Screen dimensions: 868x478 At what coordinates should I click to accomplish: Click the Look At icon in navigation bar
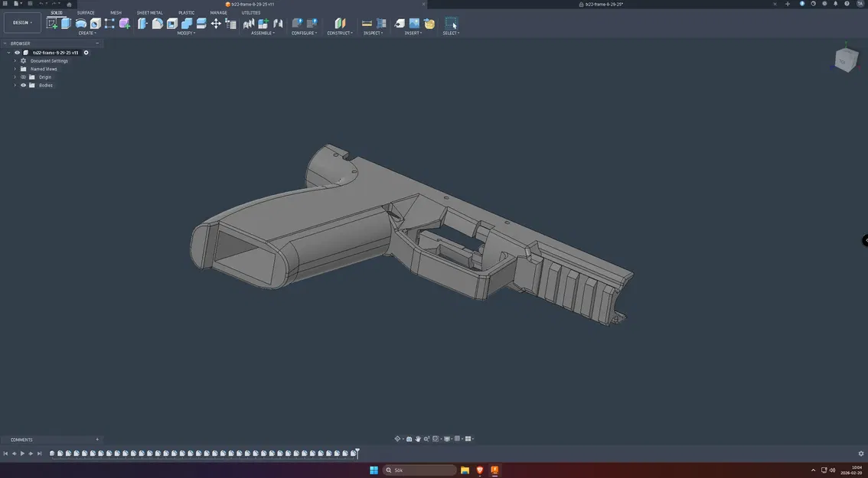(409, 439)
